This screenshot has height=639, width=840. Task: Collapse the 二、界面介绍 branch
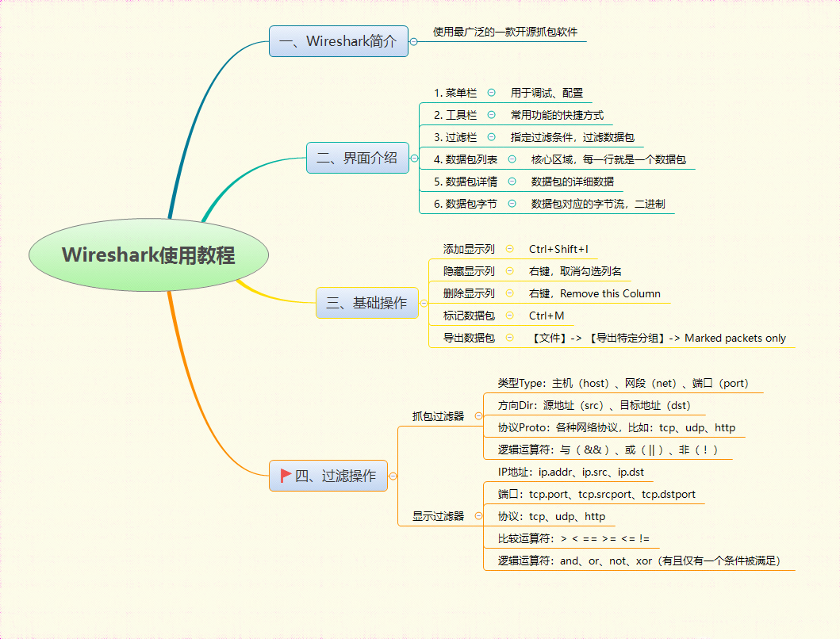(414, 158)
